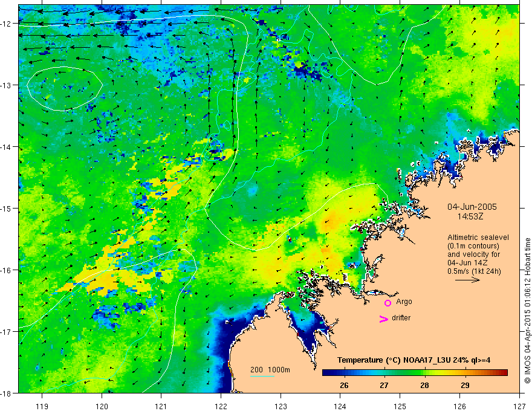Click the color bar value 29
Screen dimensions: 532x411
[465, 386]
